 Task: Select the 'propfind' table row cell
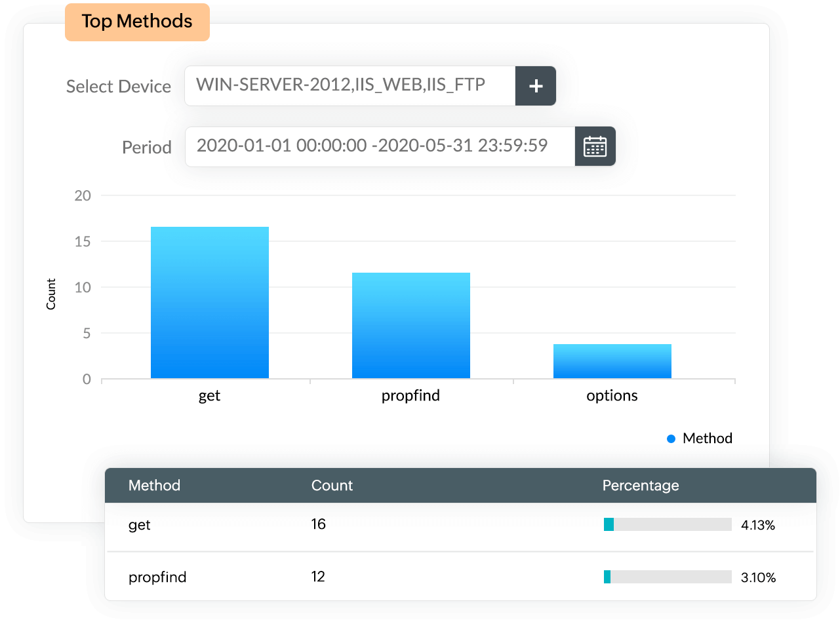click(157, 577)
